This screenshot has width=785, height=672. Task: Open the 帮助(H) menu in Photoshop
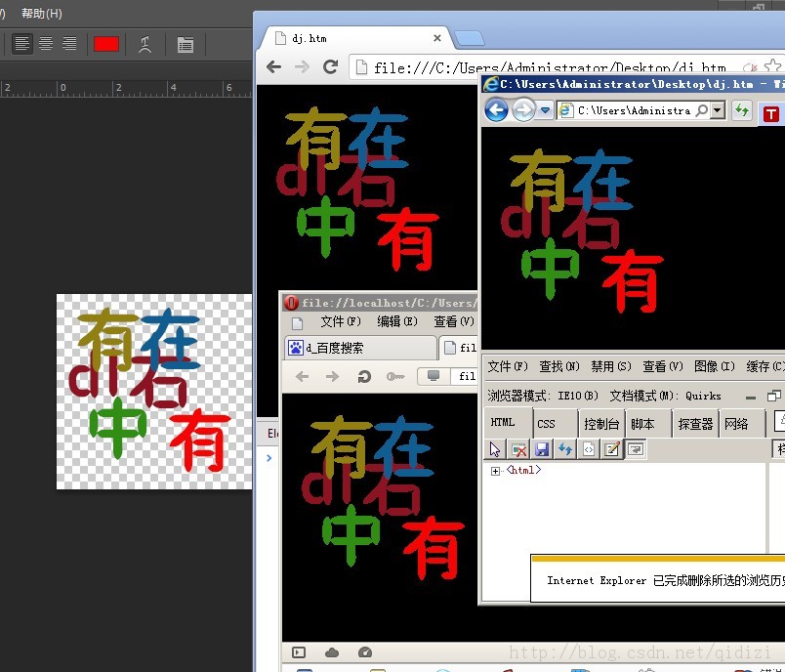pos(41,13)
